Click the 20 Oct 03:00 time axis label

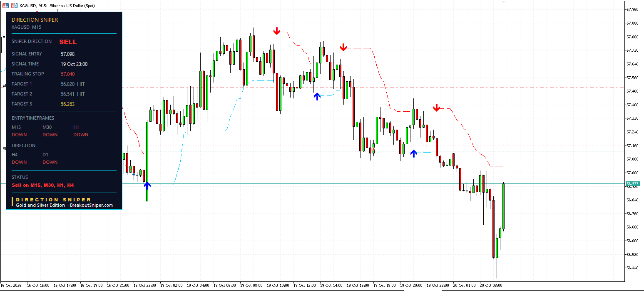[492, 286]
